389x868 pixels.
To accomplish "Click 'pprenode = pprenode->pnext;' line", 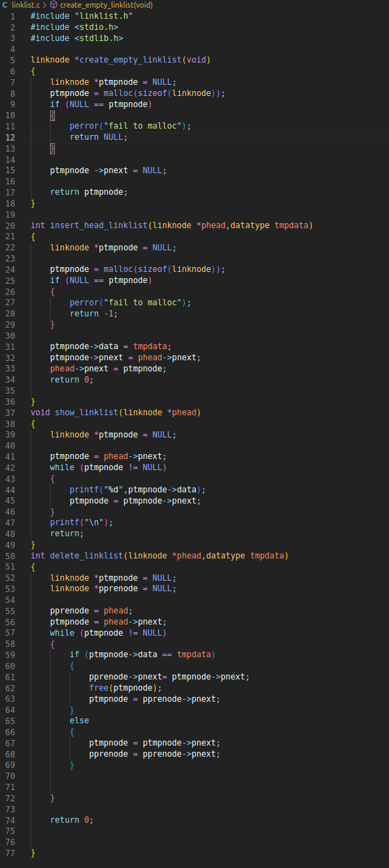I will (154, 755).
